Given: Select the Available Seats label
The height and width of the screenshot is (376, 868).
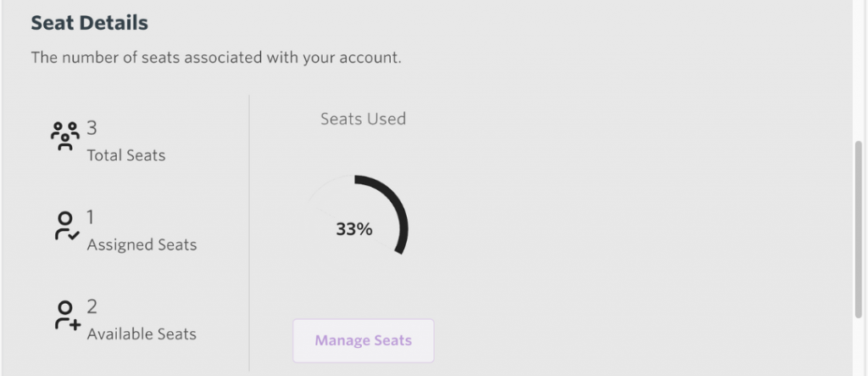Looking at the screenshot, I should 142,334.
